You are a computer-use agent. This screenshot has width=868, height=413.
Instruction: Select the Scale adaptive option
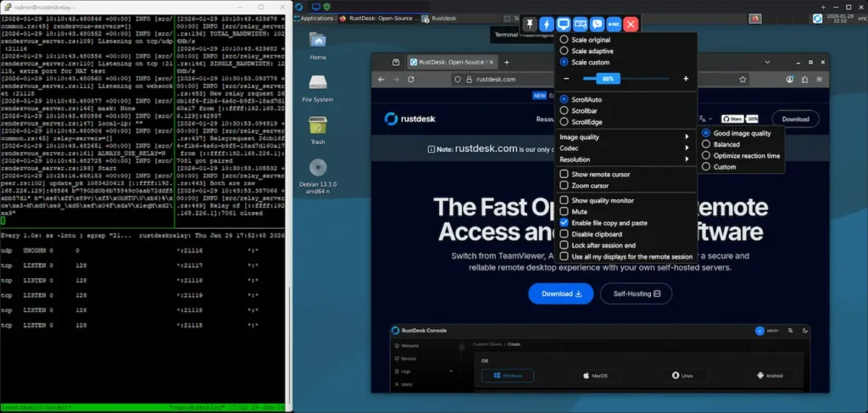point(587,51)
